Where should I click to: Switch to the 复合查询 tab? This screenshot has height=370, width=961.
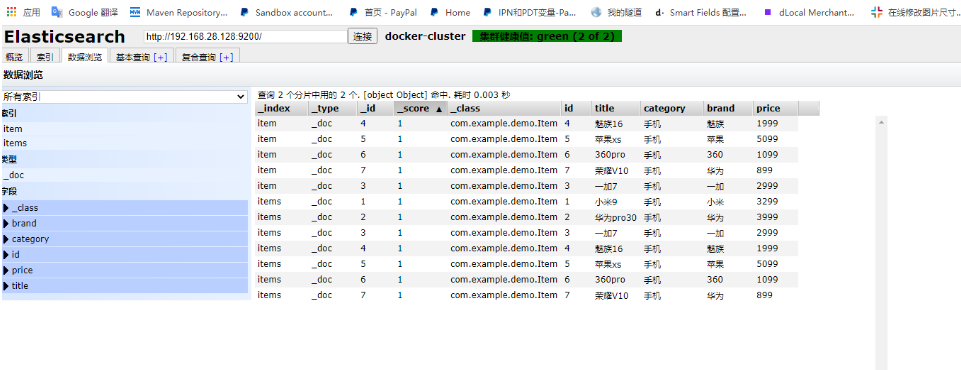pos(199,57)
